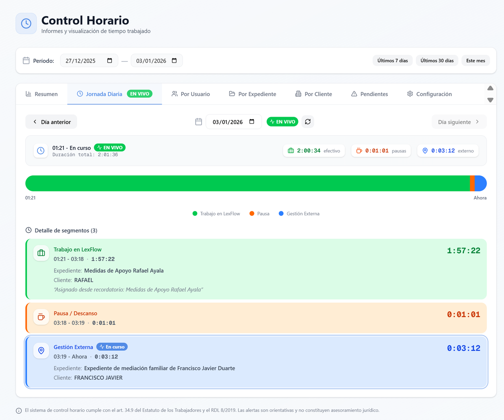Switch to the Por Cliente tab
This screenshot has width=504, height=420.
click(x=313, y=94)
